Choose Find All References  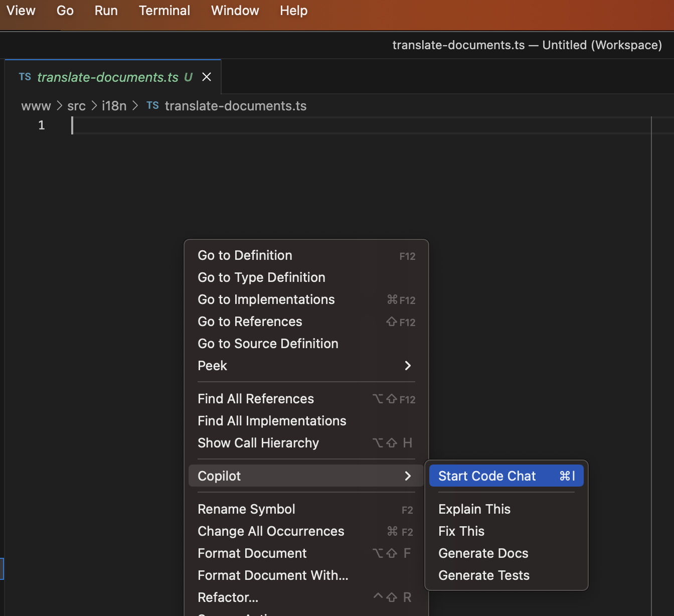[x=306, y=399]
